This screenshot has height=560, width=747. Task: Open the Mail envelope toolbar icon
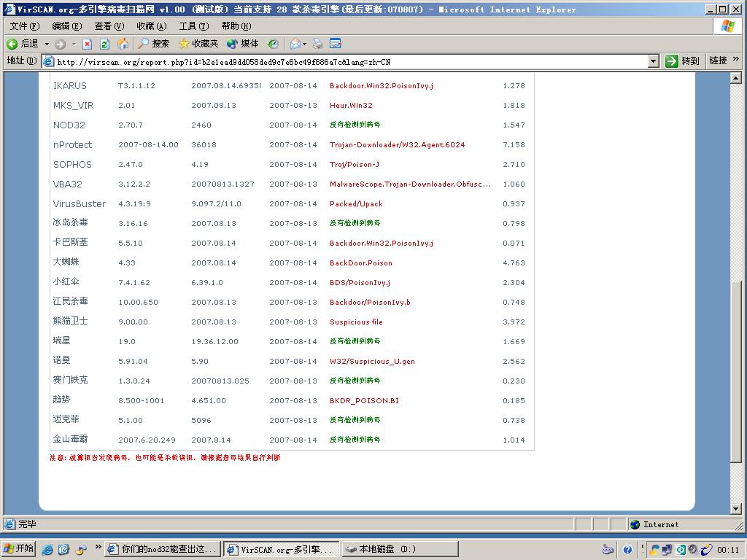(x=295, y=44)
